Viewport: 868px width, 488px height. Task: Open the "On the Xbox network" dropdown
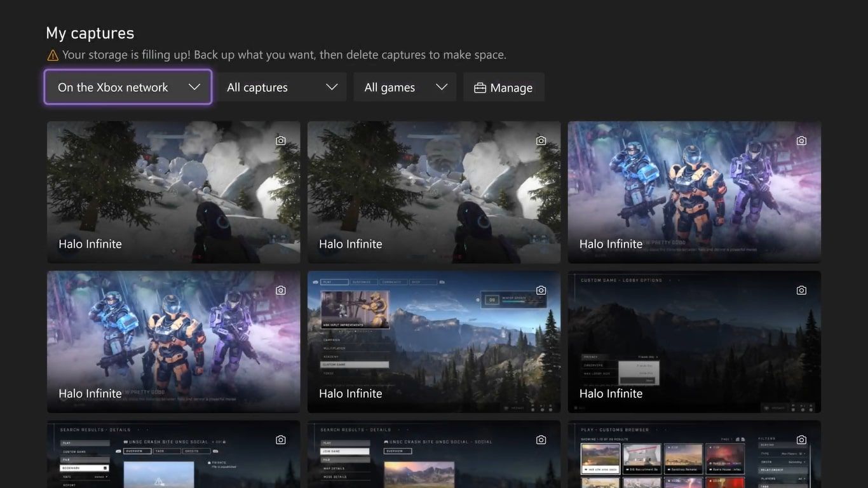click(127, 87)
